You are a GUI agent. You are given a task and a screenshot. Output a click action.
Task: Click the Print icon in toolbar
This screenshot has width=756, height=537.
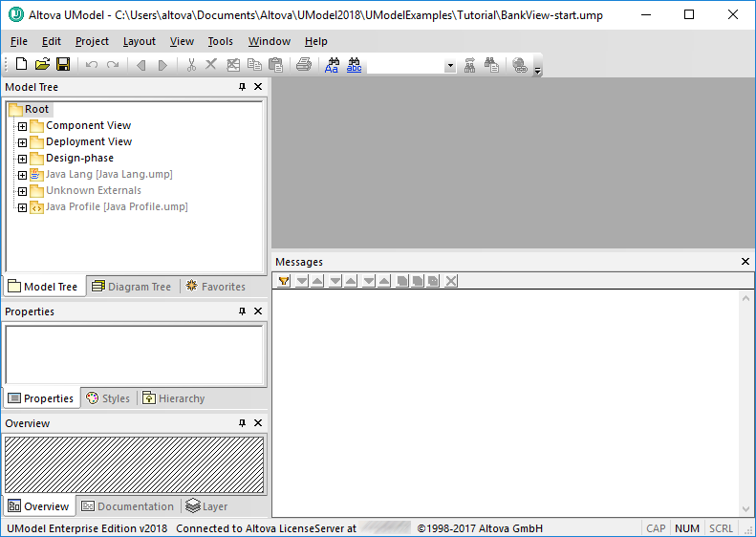pyautogui.click(x=303, y=65)
